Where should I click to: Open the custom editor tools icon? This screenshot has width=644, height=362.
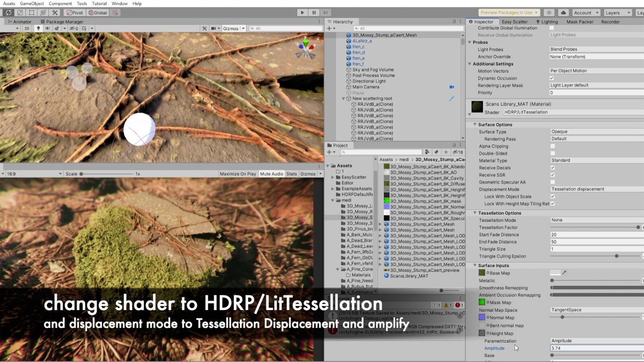(x=55, y=12)
